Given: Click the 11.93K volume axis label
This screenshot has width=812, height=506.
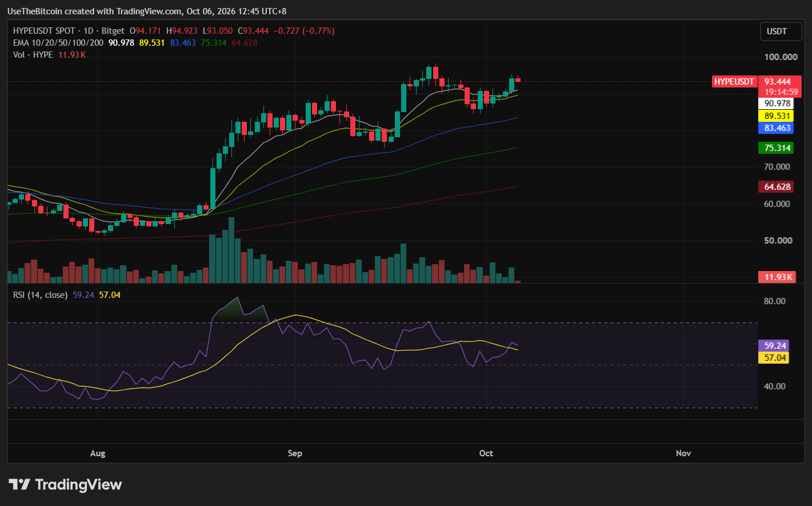Looking at the screenshot, I should 778,277.
